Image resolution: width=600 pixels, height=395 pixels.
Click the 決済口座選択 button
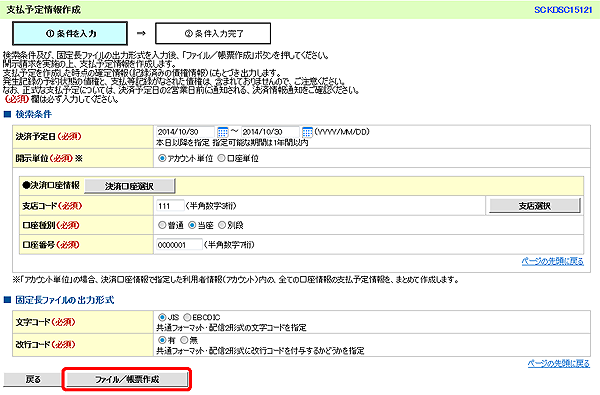tap(130, 186)
